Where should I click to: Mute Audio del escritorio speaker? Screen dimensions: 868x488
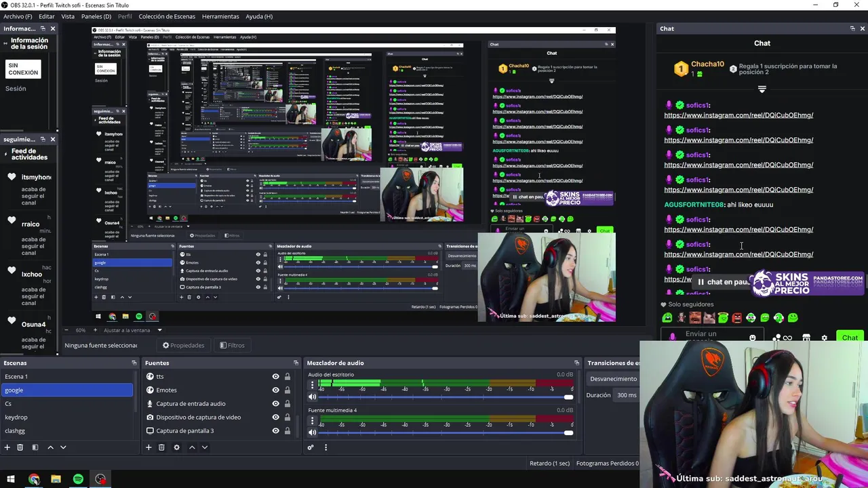(x=312, y=397)
